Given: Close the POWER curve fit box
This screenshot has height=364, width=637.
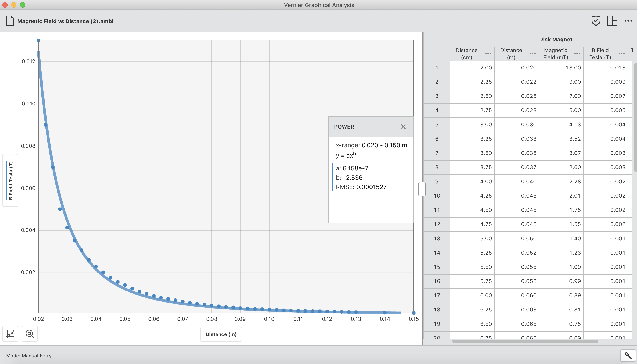Looking at the screenshot, I should coord(403,127).
